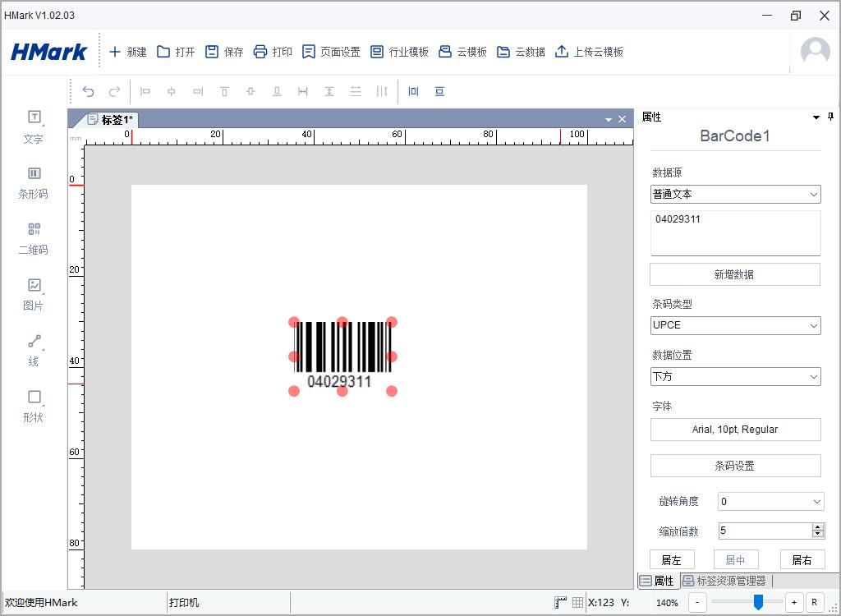Open a file with 打开
Viewport: 841px width, 616px height.
(176, 52)
